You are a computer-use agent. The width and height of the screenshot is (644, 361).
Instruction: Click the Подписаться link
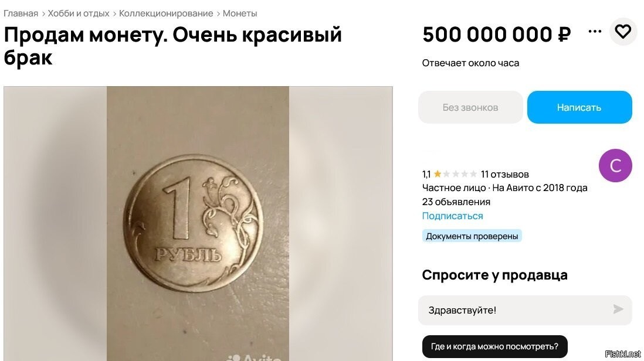(x=452, y=216)
